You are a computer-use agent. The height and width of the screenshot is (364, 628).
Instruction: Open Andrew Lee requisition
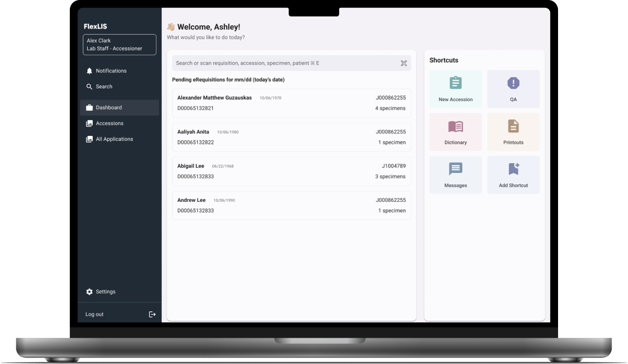click(x=291, y=206)
